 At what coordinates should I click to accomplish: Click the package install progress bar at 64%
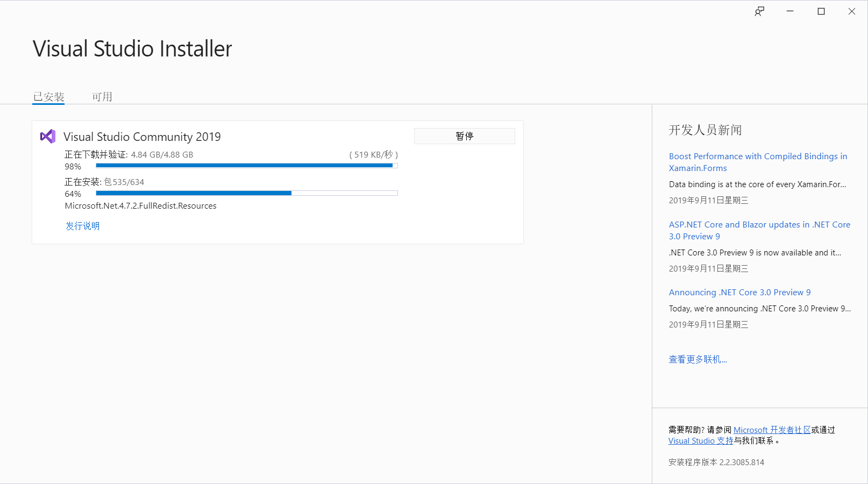[x=247, y=193]
